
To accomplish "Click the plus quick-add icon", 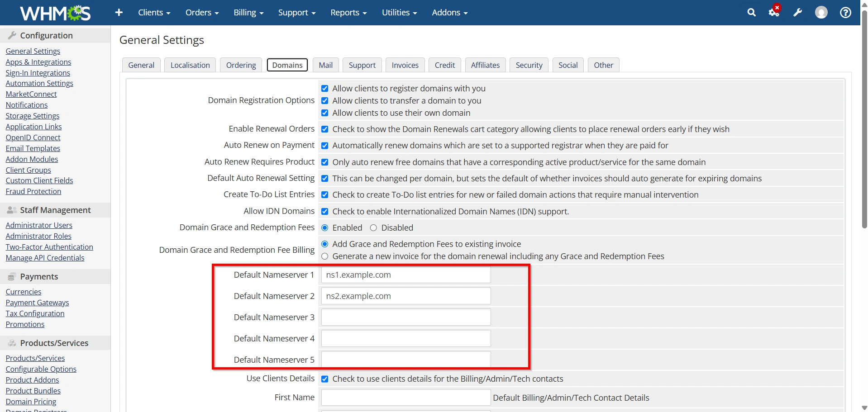I will tap(119, 13).
